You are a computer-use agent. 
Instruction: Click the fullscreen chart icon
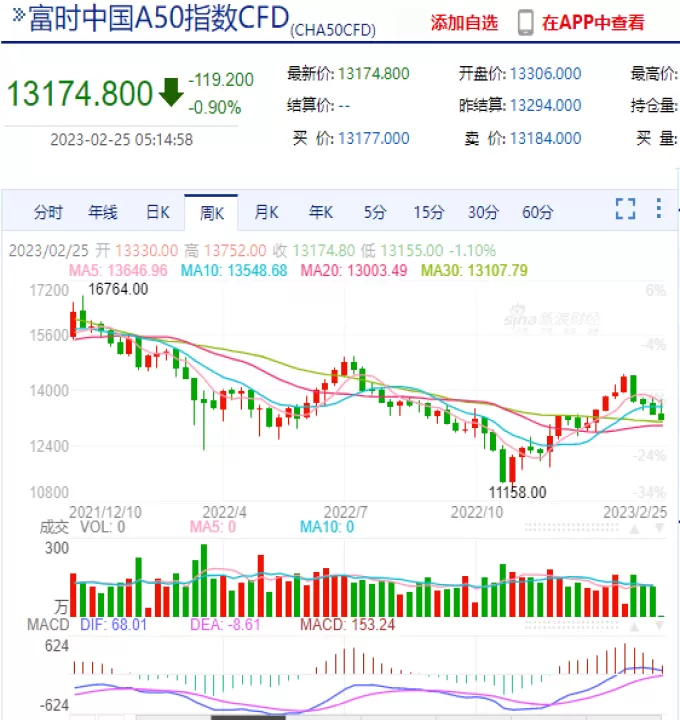tap(625, 209)
